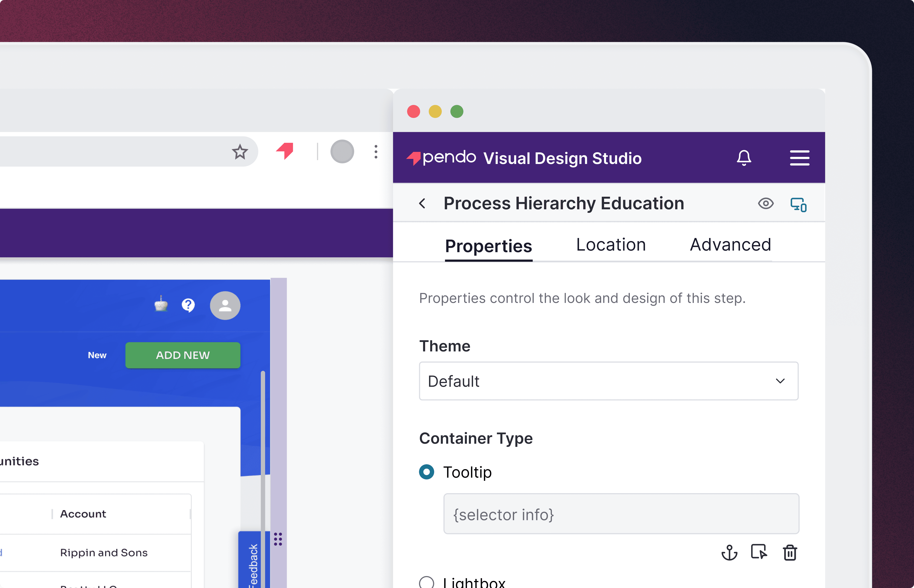Click the help question mark icon
This screenshot has height=588, width=914.
(x=188, y=305)
